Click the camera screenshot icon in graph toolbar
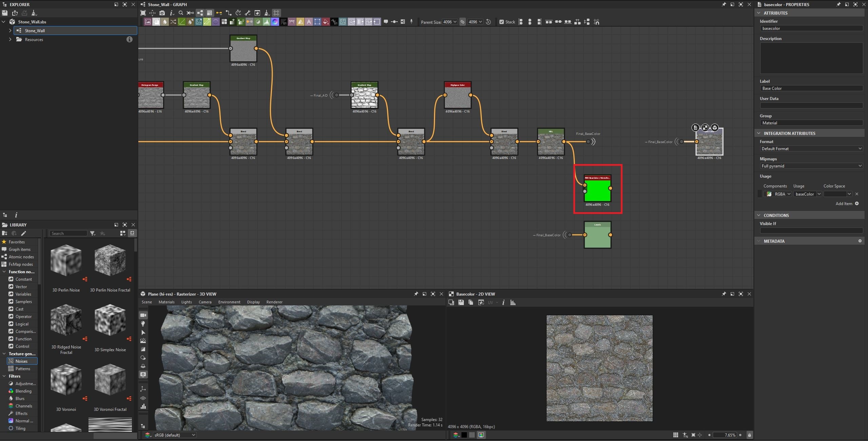 [x=162, y=13]
